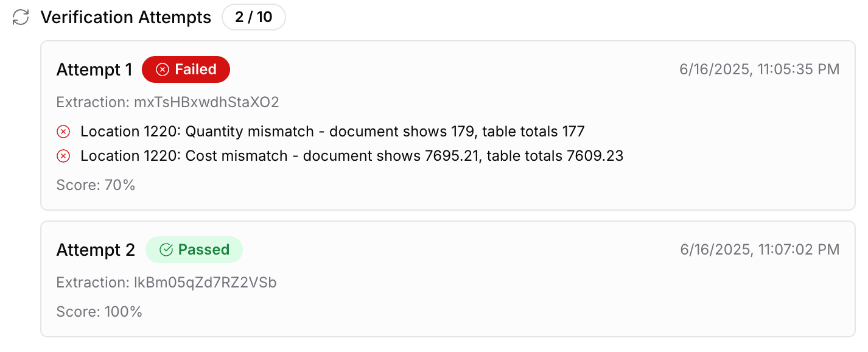Click the Verification Attempts heading

126,17
